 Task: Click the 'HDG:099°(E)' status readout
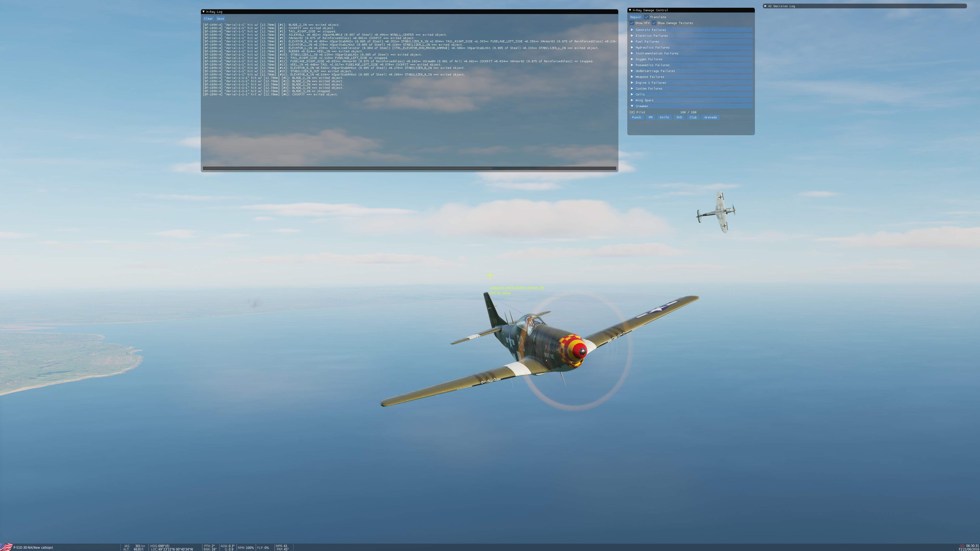[160, 546]
